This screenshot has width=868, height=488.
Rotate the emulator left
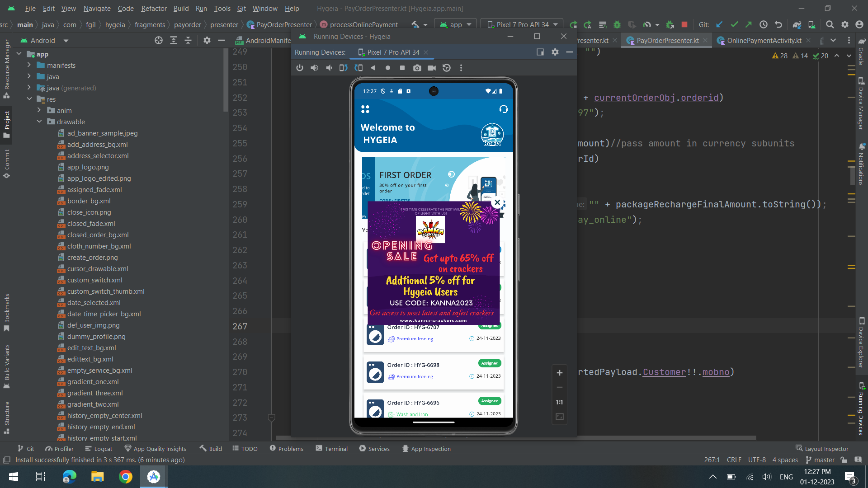(x=344, y=68)
